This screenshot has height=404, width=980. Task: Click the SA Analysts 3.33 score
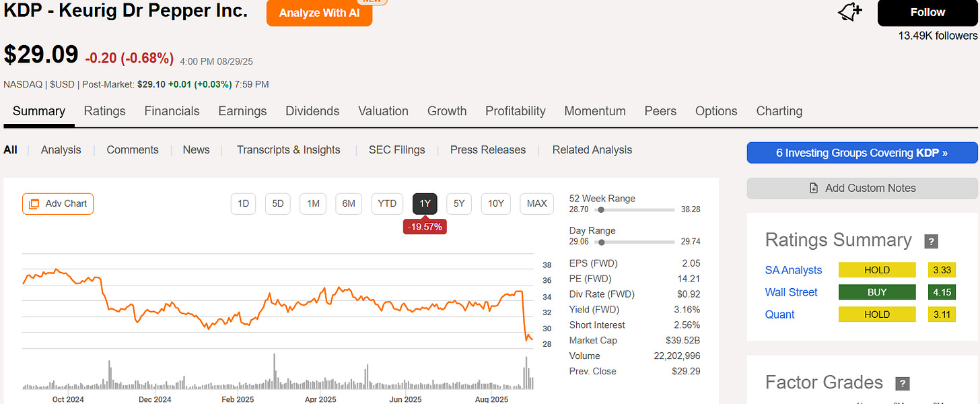[942, 270]
